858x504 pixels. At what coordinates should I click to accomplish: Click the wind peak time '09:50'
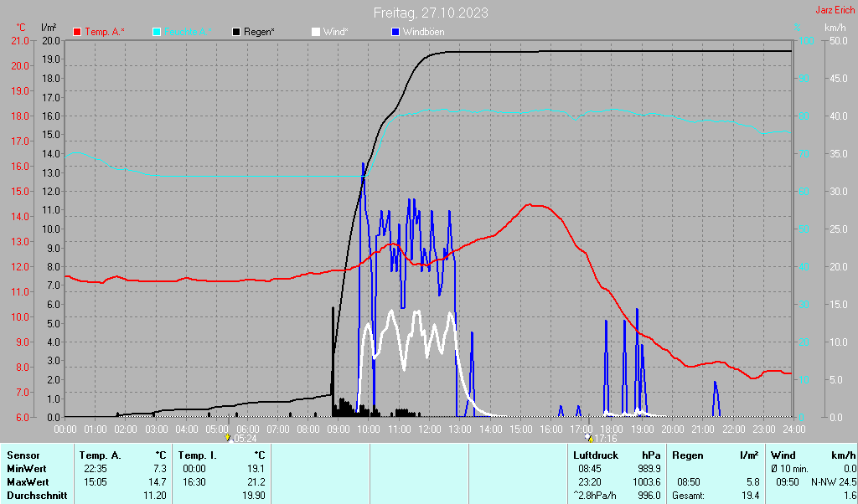pyautogui.click(x=788, y=483)
